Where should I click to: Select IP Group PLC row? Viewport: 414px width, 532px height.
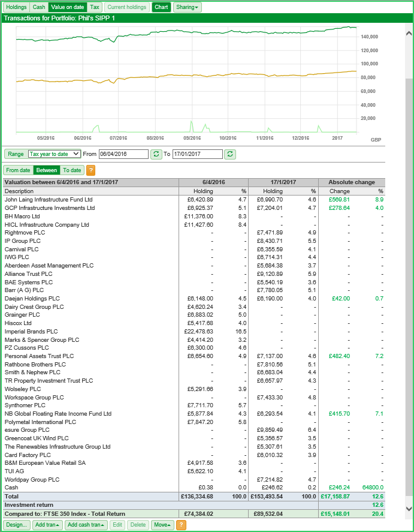pyautogui.click(x=194, y=241)
